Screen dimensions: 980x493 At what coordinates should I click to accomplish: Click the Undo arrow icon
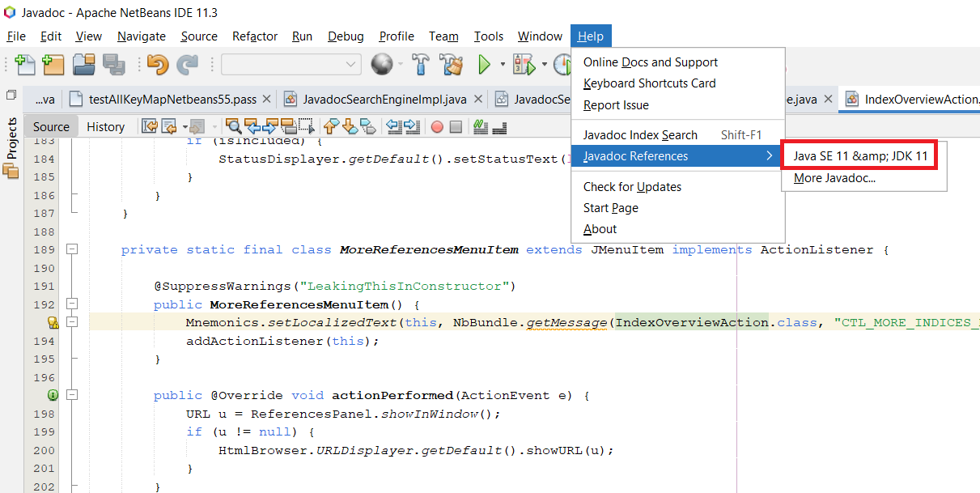click(x=157, y=64)
